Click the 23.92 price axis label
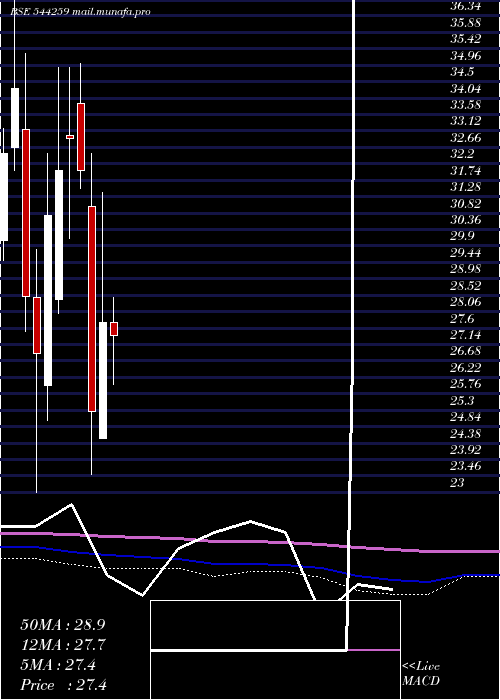 [466, 450]
